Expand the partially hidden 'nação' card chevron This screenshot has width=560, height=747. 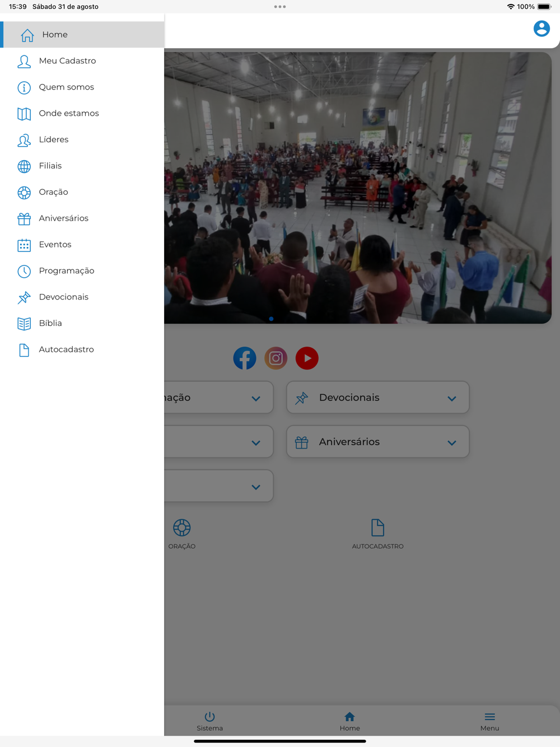coord(256,399)
